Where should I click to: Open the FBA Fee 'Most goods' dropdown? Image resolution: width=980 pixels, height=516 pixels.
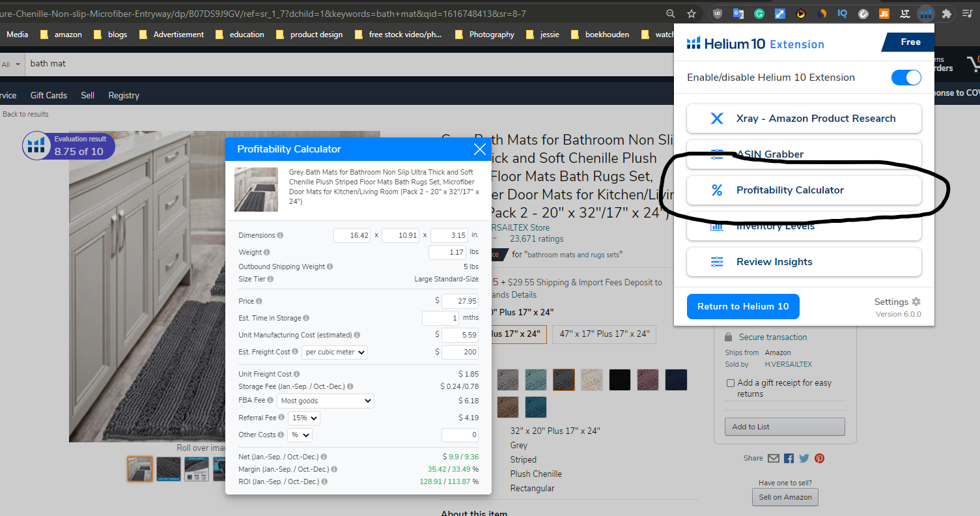pos(326,401)
